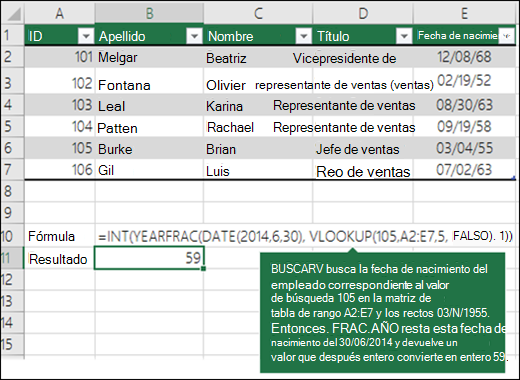This screenshot has width=520, height=380.
Task: Select row 10 header
Action: (x=12, y=236)
